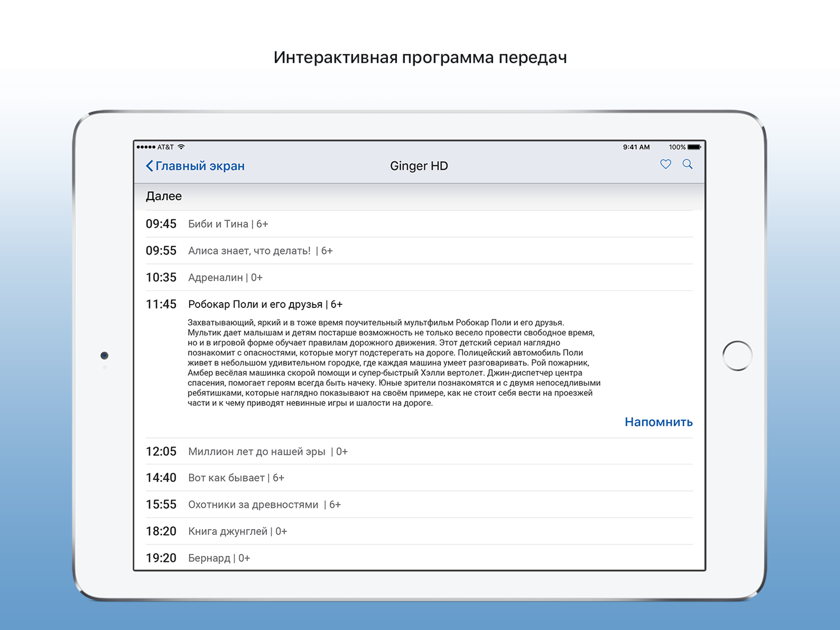Tap the heart favorite icon
The height and width of the screenshot is (630, 840).
coord(665,165)
